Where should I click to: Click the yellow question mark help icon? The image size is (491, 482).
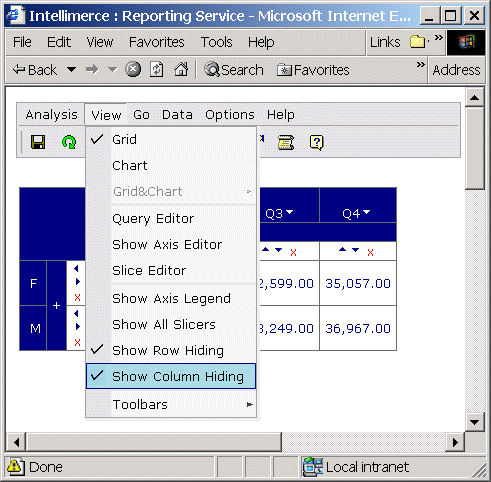[316, 142]
